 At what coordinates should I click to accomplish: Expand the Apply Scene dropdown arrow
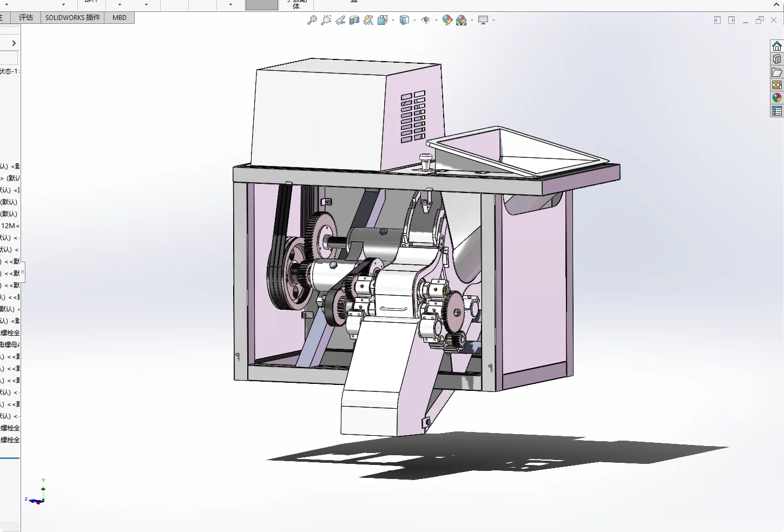472,20
